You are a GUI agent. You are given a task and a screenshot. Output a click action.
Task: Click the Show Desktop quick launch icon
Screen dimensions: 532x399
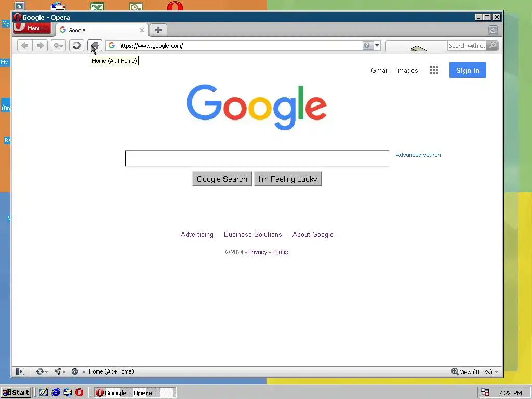pos(44,393)
